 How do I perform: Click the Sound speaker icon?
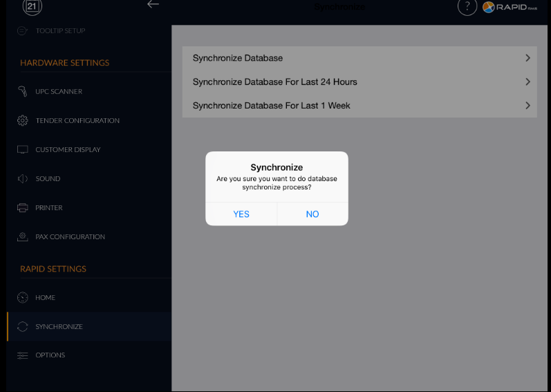tap(22, 178)
